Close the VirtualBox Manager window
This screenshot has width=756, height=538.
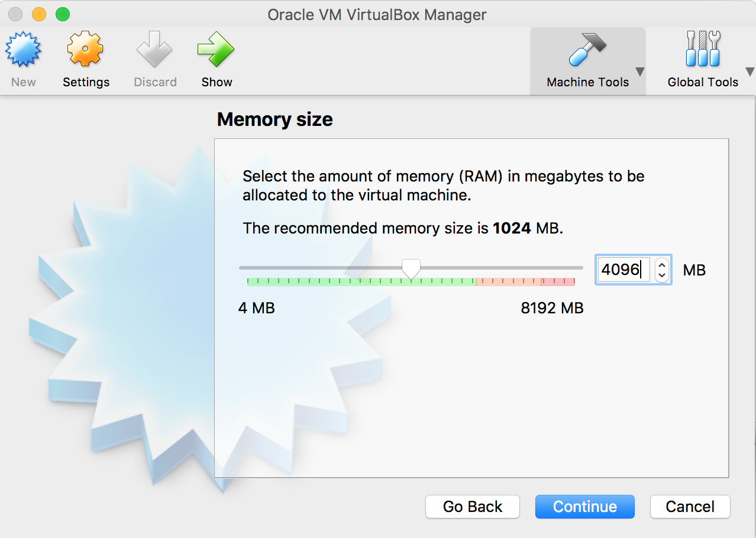click(x=16, y=14)
